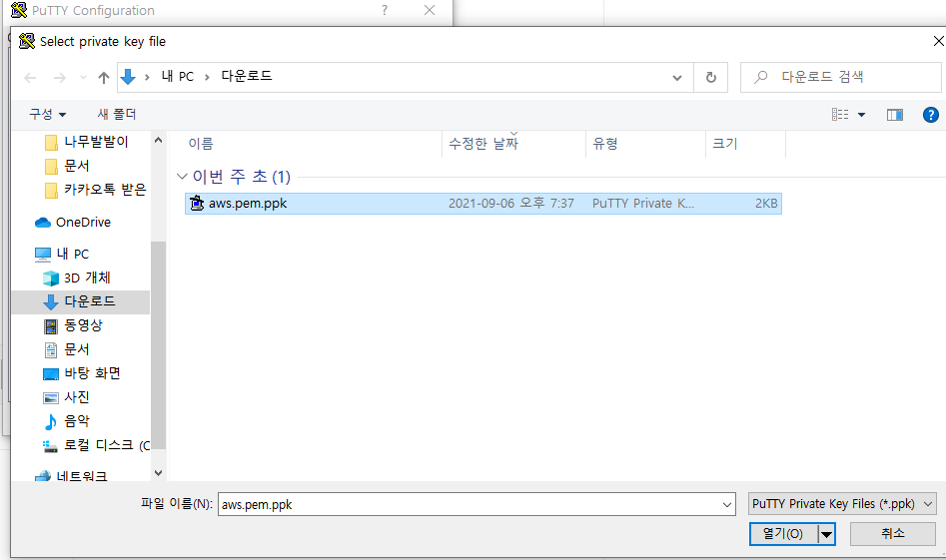The height and width of the screenshot is (560, 946).
Task: Select '다운로드' in the navigation pane
Action: (81, 301)
